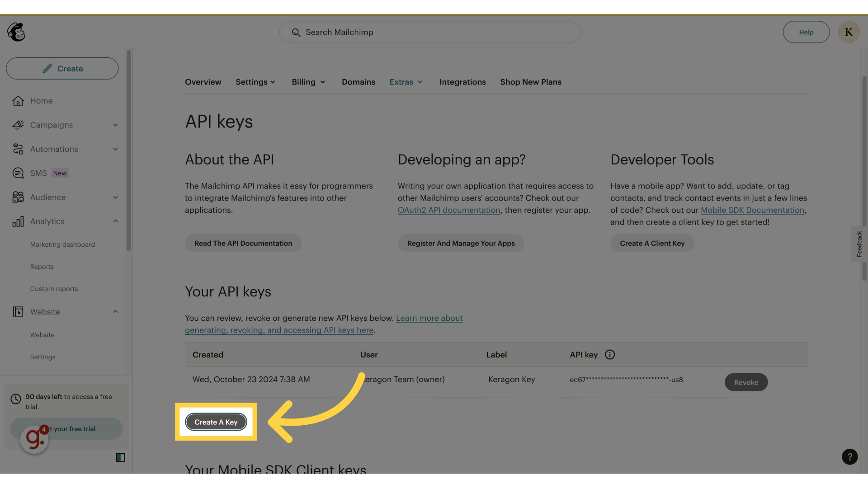Select the masked API key ending us8
This screenshot has height=488, width=868.
coord(626,380)
